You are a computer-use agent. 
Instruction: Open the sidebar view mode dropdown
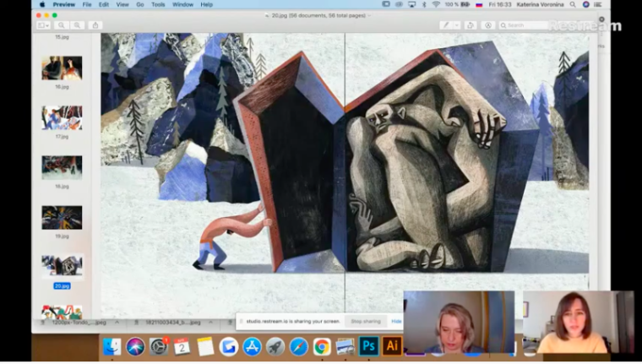pos(44,25)
